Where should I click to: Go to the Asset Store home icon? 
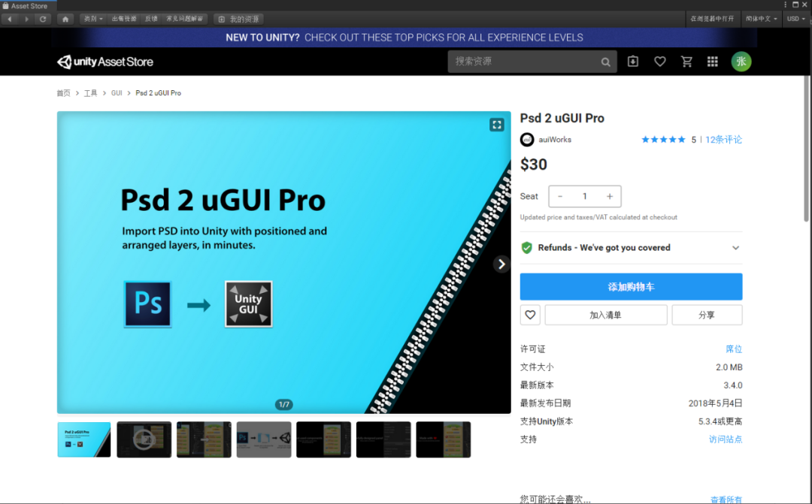click(65, 19)
